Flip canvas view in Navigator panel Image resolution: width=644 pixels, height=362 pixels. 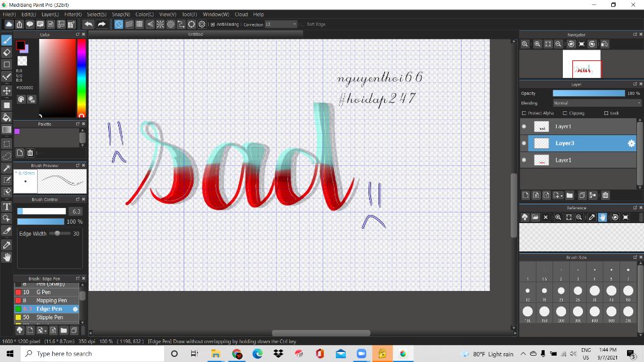[x=604, y=44]
